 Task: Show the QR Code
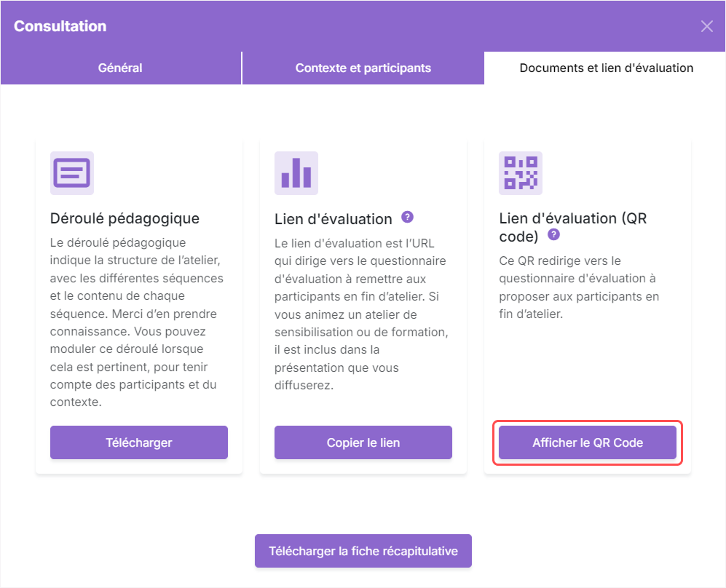pyautogui.click(x=588, y=442)
